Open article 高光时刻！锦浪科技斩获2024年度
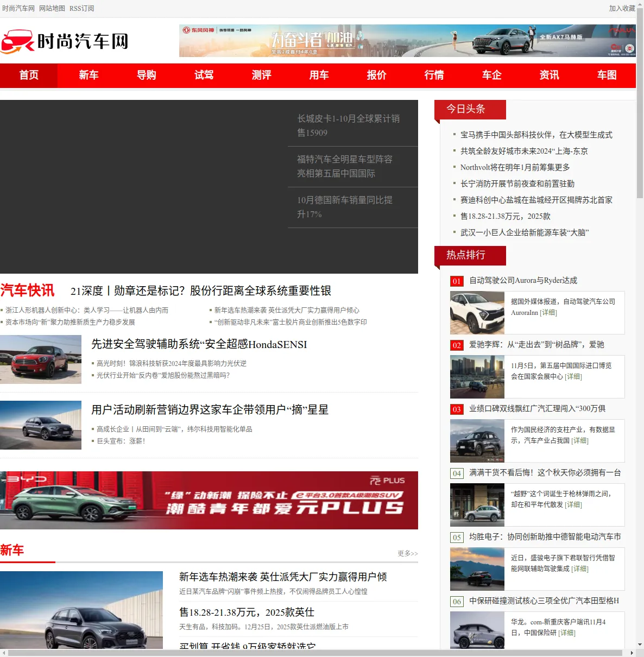644x657 pixels. click(x=172, y=364)
